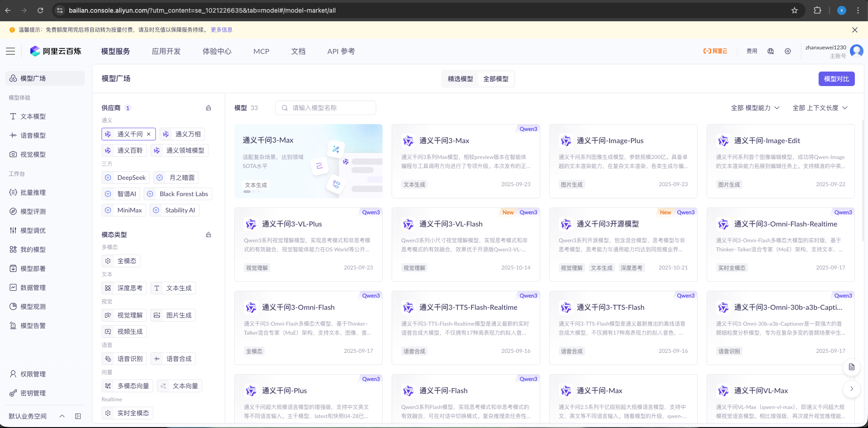Switch to the 精选模型 tab

click(460, 79)
